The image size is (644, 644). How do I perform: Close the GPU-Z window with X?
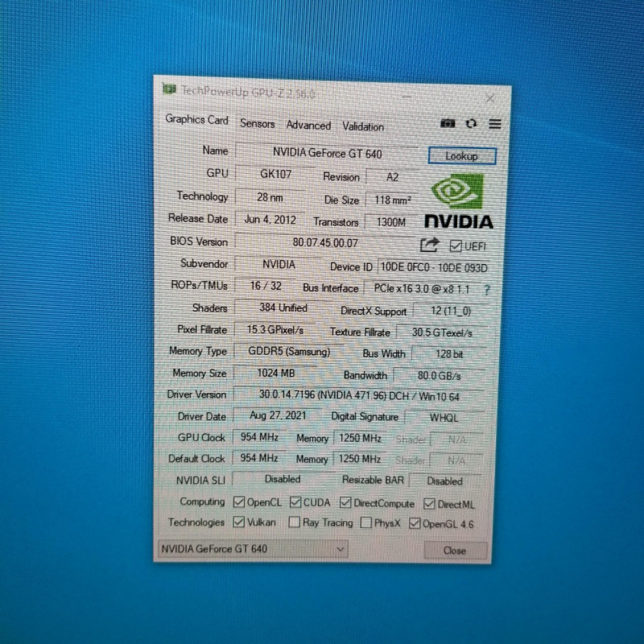pos(490,98)
